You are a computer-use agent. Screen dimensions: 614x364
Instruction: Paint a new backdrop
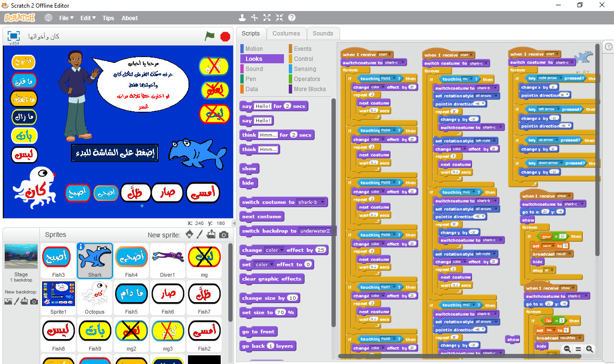click(17, 301)
